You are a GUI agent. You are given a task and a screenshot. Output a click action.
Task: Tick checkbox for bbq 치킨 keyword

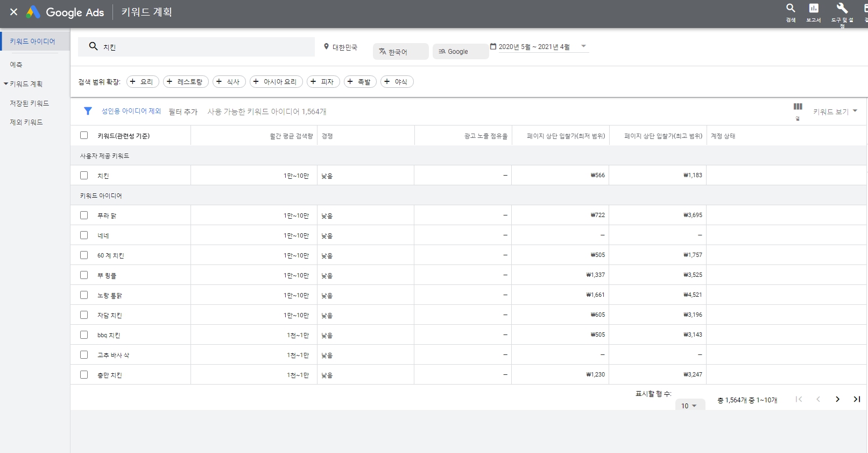(84, 334)
